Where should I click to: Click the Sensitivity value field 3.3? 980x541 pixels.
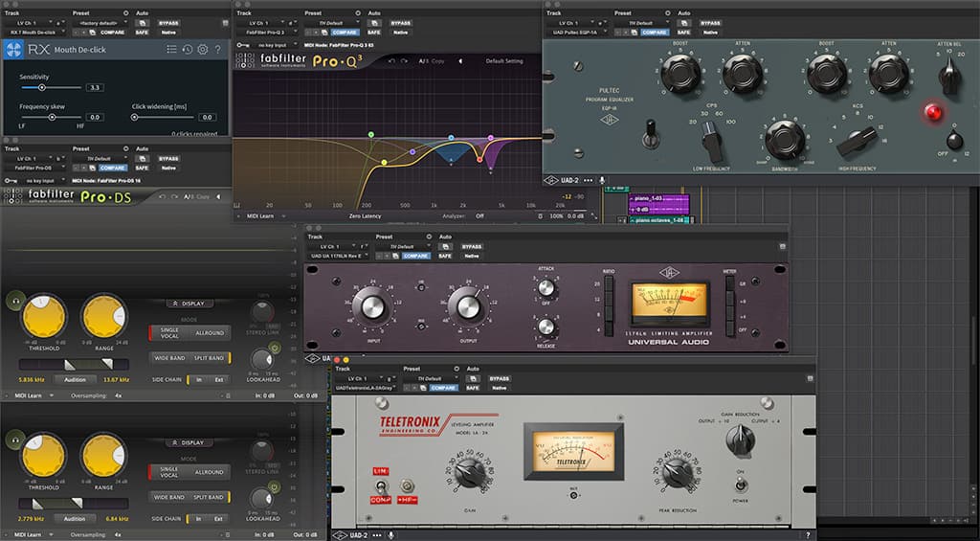95,87
